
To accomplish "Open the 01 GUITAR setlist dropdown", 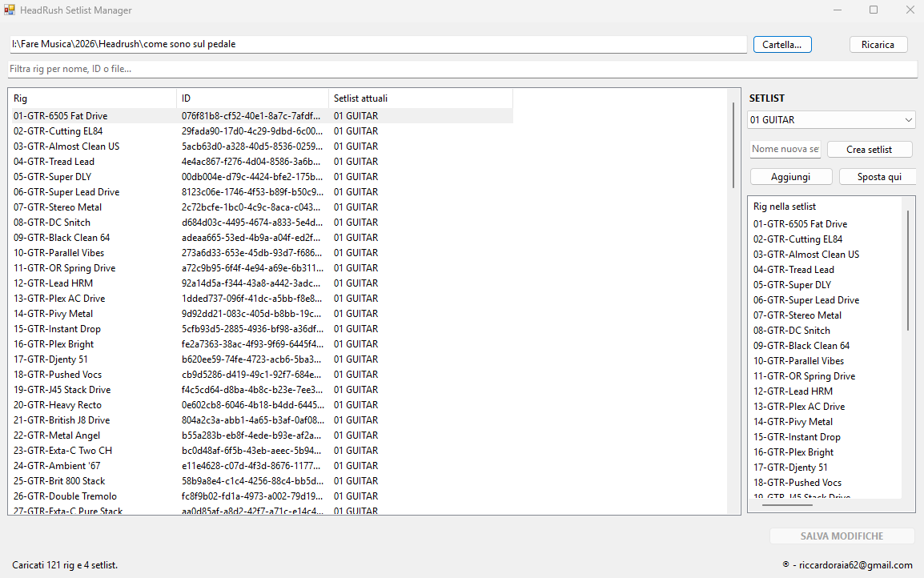I will (x=831, y=119).
